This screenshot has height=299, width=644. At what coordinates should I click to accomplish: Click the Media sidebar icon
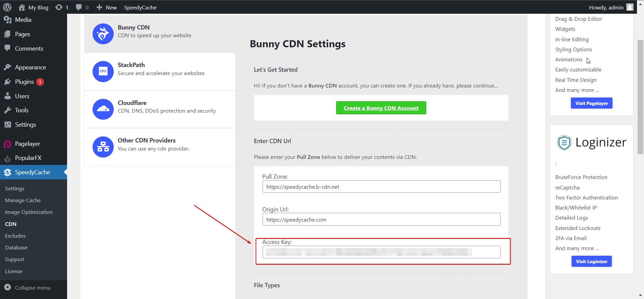pos(7,20)
